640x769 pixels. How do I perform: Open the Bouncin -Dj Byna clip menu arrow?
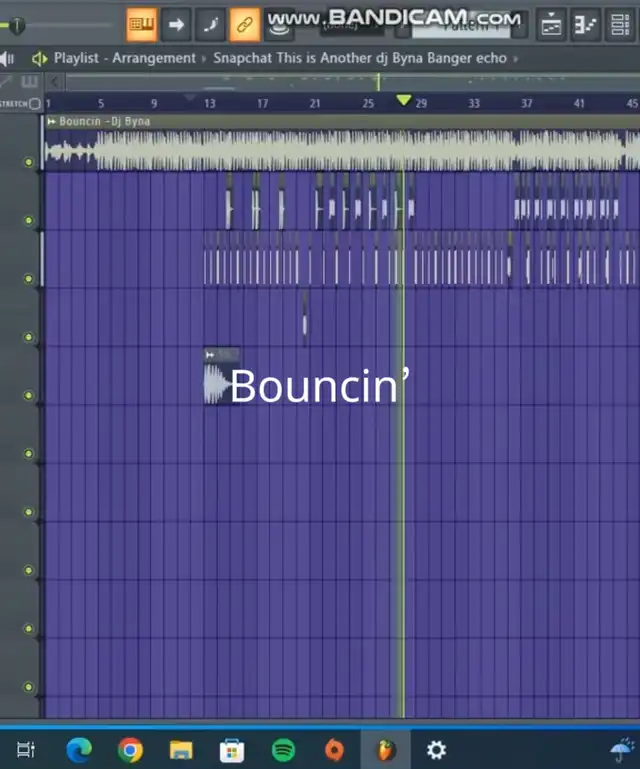(x=52, y=122)
